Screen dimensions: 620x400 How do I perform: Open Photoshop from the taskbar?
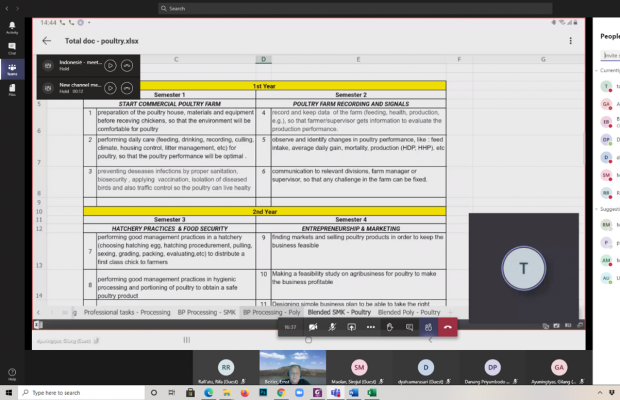pyautogui.click(x=263, y=392)
